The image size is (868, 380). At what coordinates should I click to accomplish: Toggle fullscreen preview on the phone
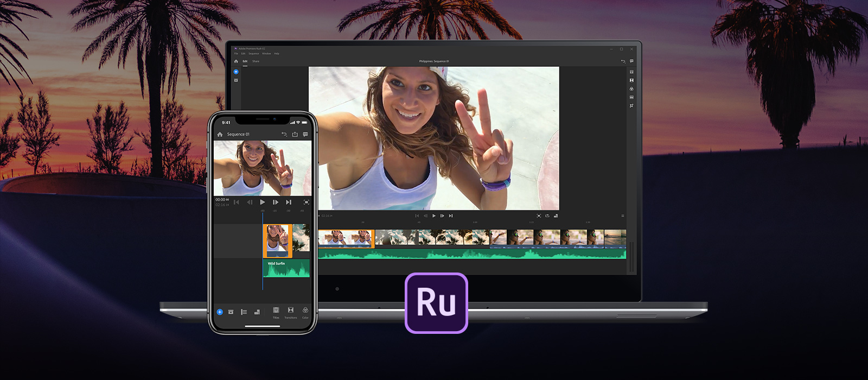point(306,202)
